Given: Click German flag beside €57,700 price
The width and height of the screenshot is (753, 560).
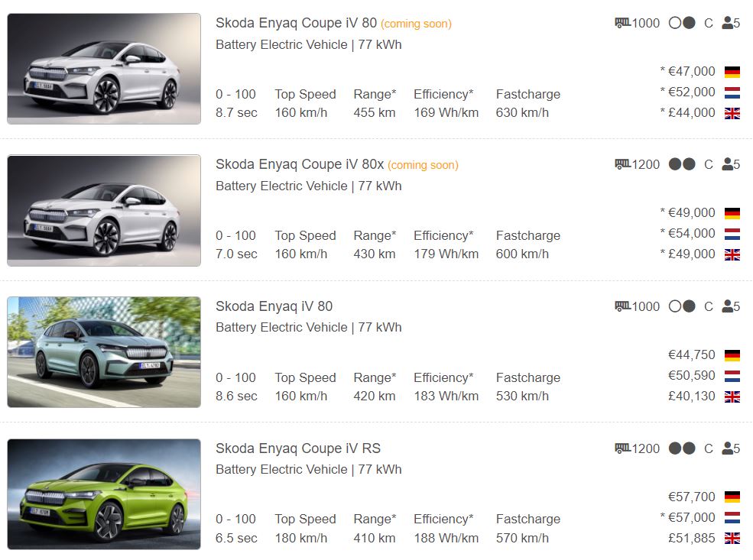Looking at the screenshot, I should tap(732, 497).
